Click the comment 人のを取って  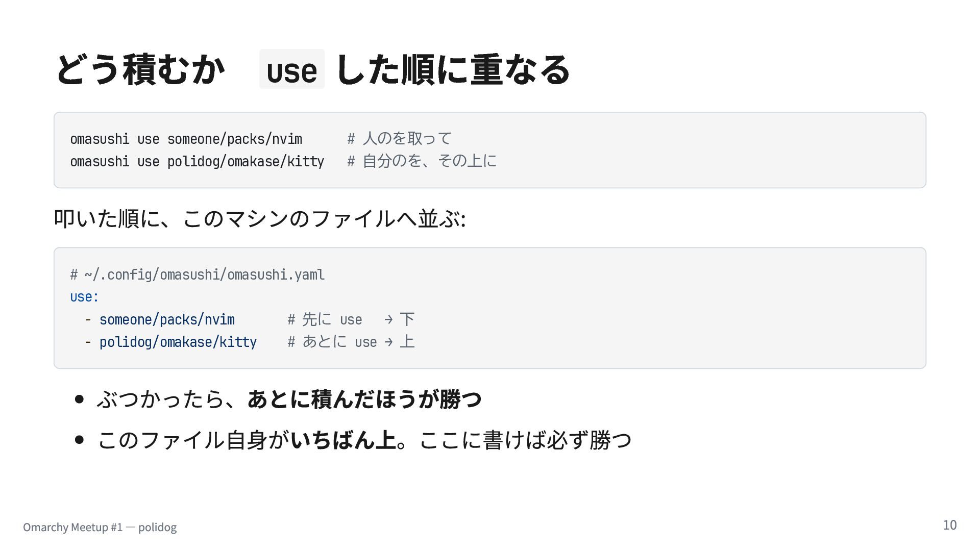coord(399,138)
